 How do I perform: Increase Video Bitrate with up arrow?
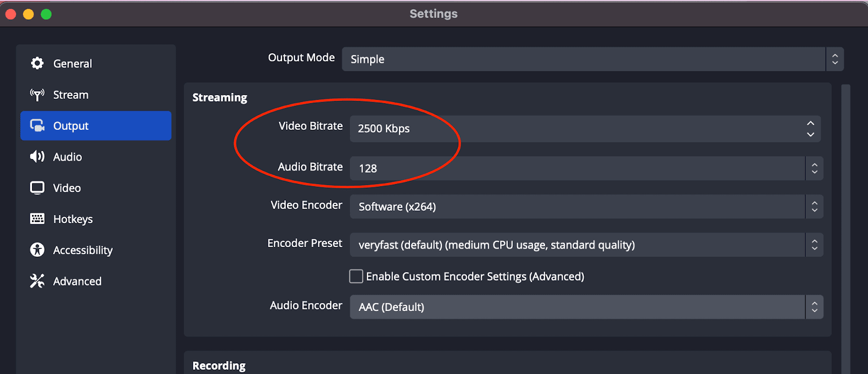click(810, 123)
